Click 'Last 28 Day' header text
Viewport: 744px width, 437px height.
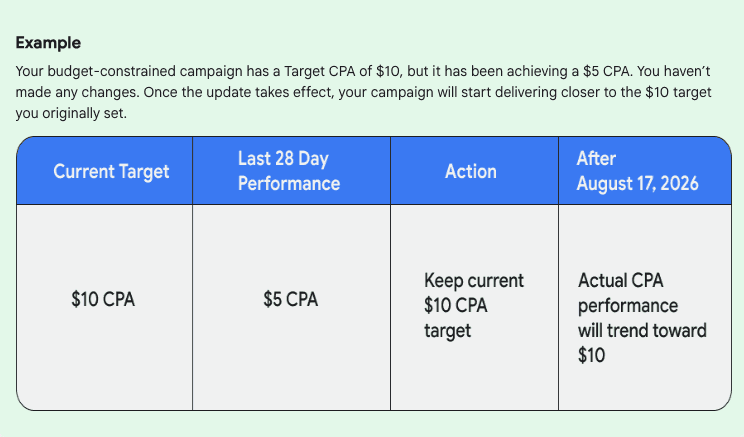(x=283, y=158)
